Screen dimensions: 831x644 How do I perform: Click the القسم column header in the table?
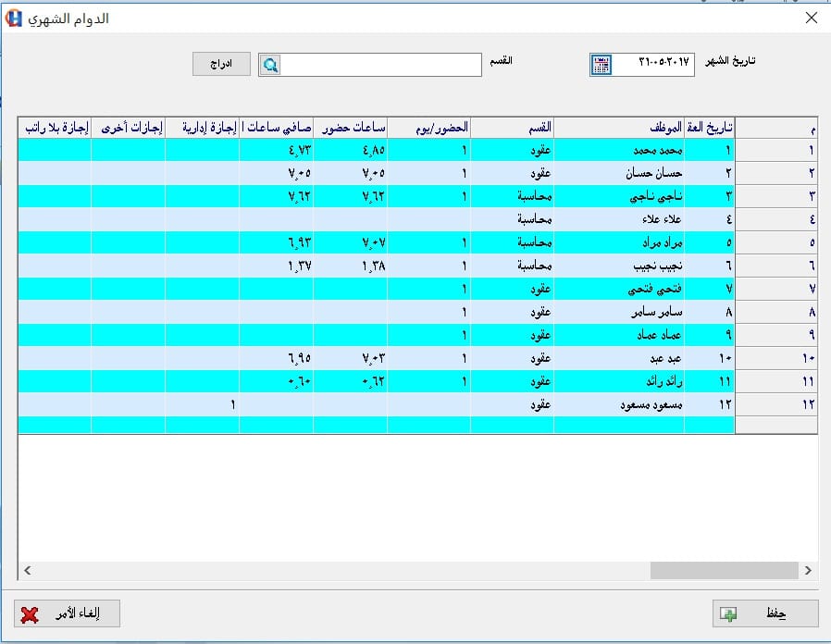[513, 128]
